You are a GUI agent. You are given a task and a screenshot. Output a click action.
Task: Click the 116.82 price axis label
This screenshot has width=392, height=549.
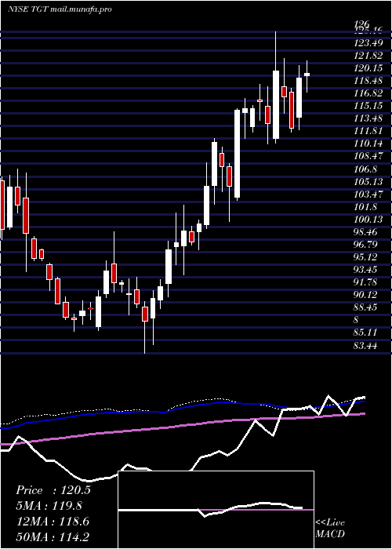(368, 94)
